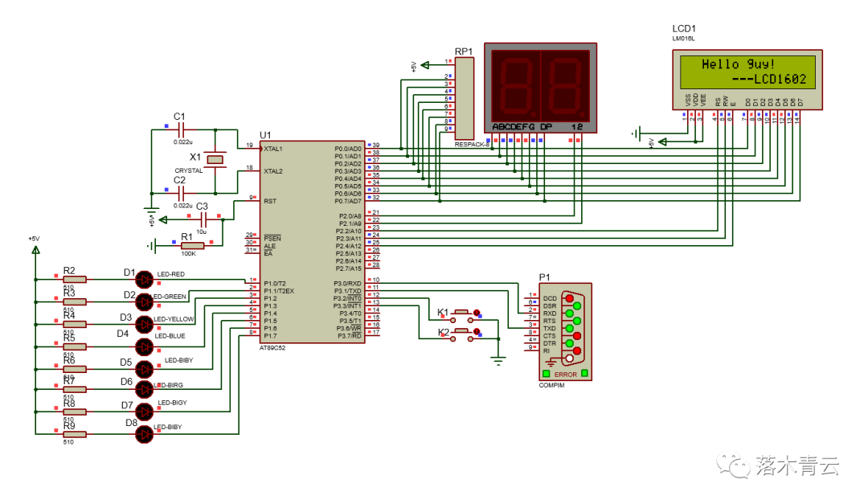The image size is (868, 504).
Task: Select the D4 blue LED symbol
Action: [x=145, y=346]
